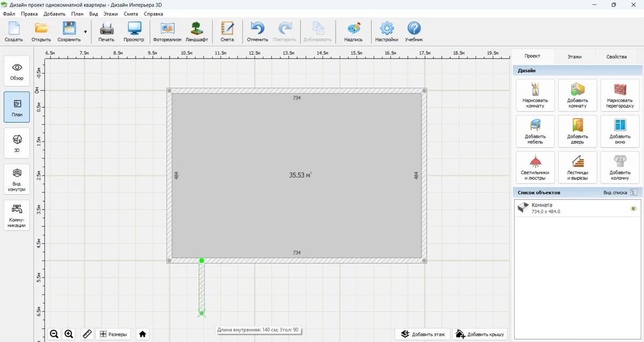This screenshot has height=342, width=644.
Task: Choose Нарисовать перегородку tool
Action: [620, 95]
